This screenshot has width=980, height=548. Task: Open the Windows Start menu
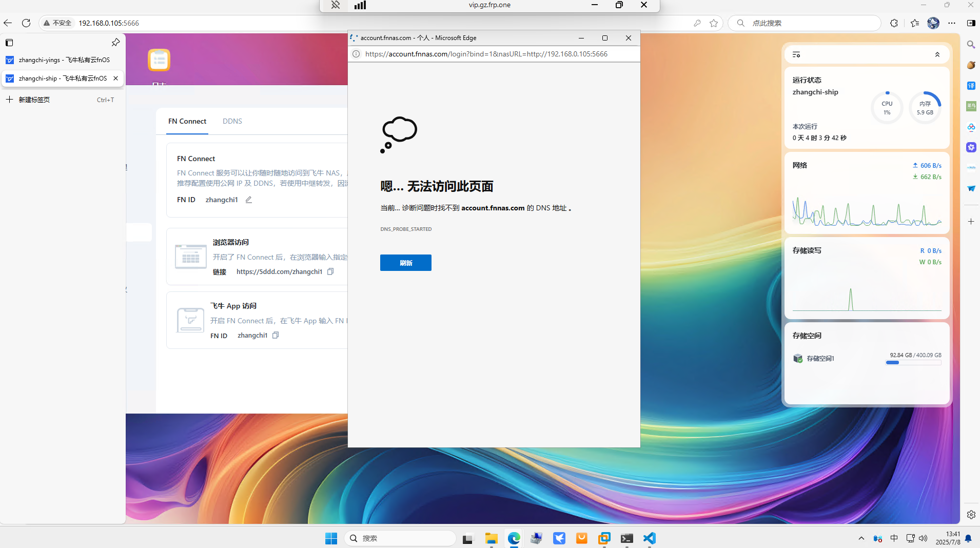[331, 538]
